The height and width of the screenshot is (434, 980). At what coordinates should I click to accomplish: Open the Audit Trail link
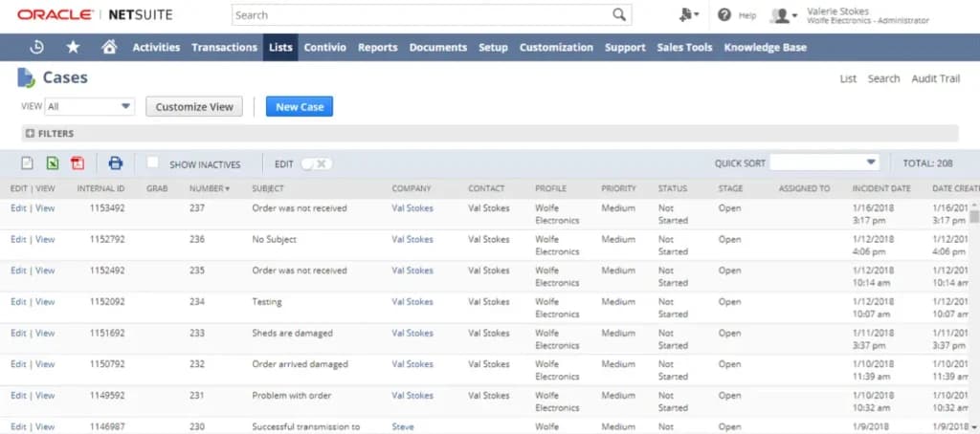click(936, 78)
